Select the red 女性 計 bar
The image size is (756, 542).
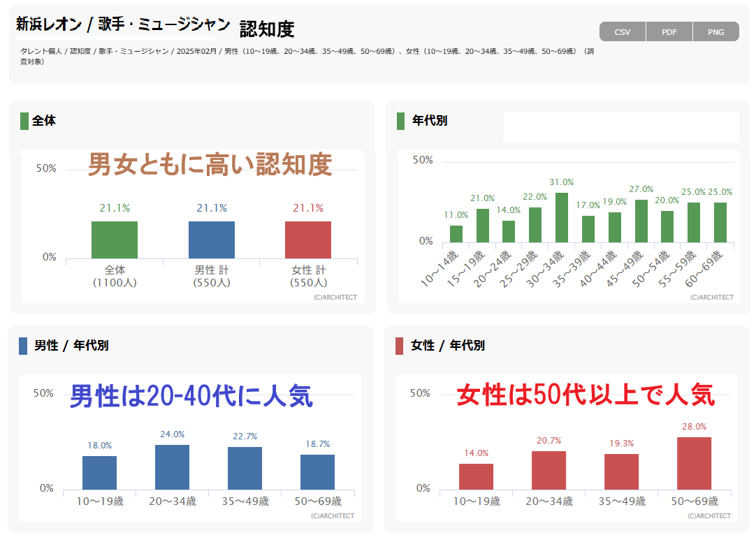308,240
